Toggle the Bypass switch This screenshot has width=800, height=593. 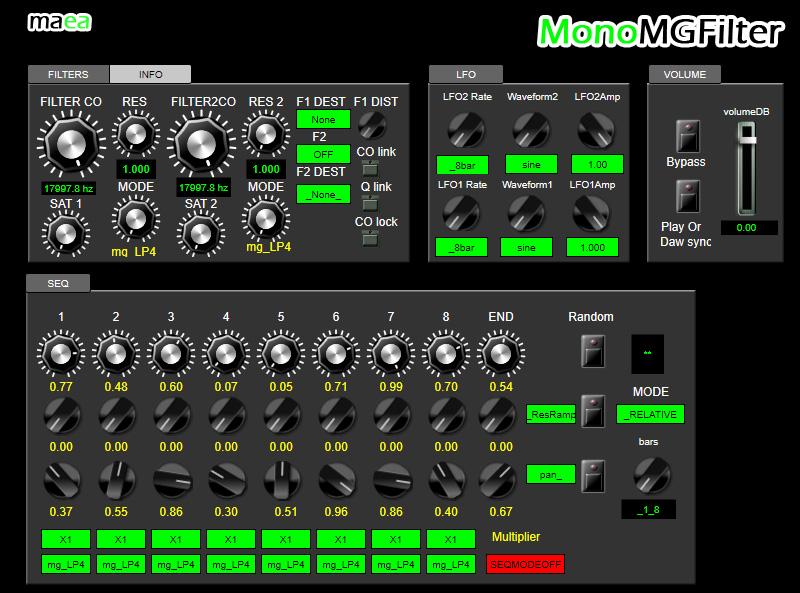tap(688, 136)
